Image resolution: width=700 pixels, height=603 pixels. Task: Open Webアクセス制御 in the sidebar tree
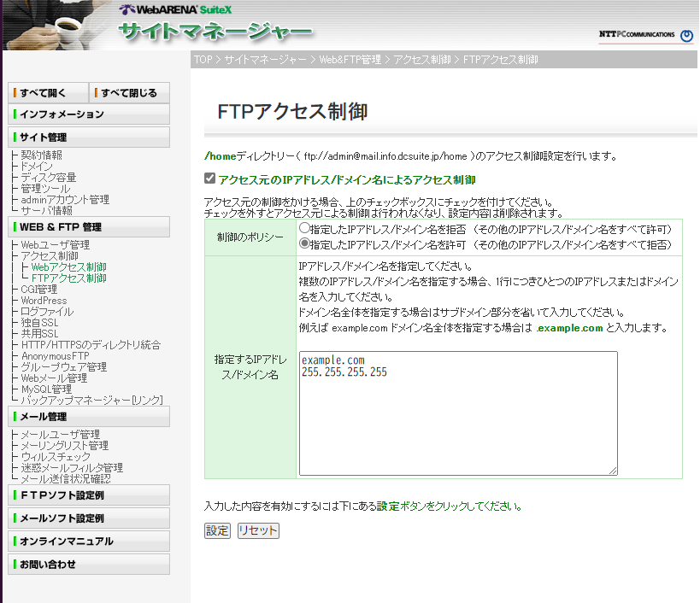68,267
